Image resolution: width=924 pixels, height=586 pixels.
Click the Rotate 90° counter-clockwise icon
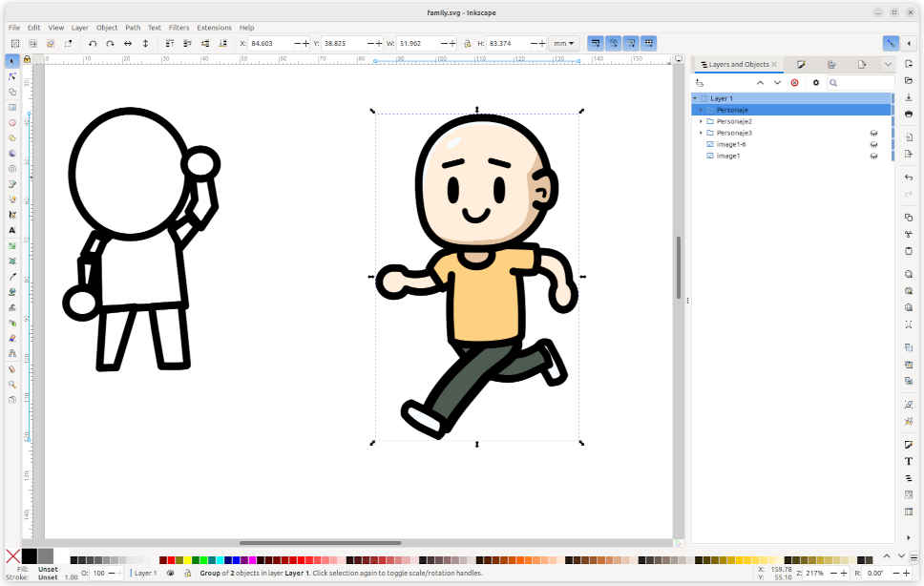click(x=93, y=43)
